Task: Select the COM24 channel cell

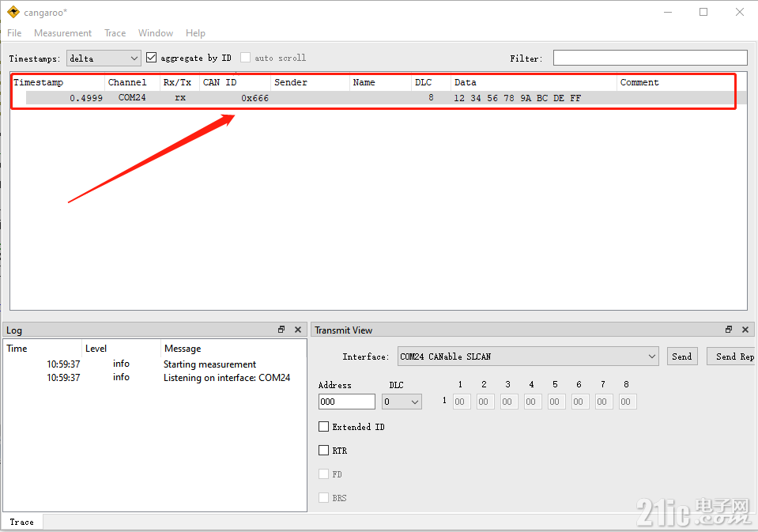Action: pos(132,97)
